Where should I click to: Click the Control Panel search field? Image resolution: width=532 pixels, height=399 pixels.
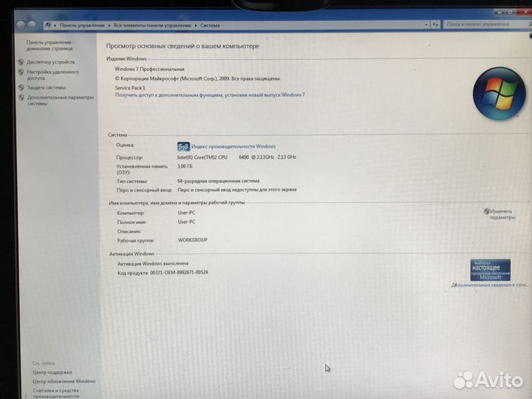[485, 24]
